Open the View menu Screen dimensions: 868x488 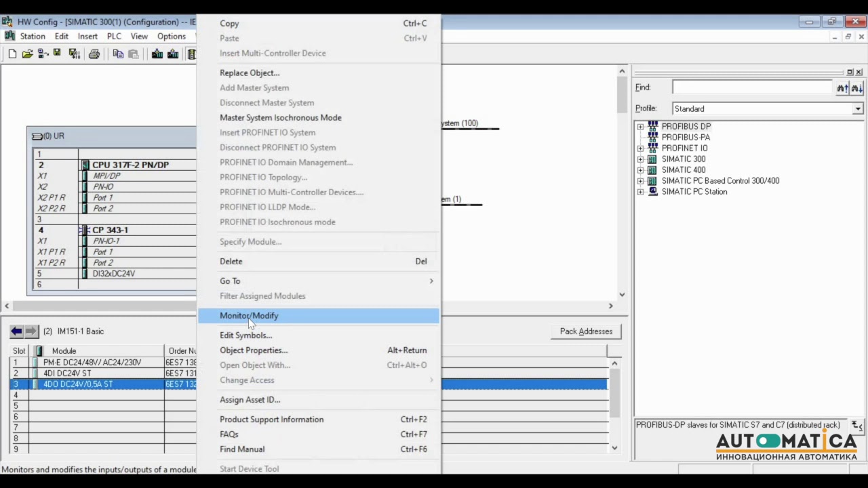[139, 37]
